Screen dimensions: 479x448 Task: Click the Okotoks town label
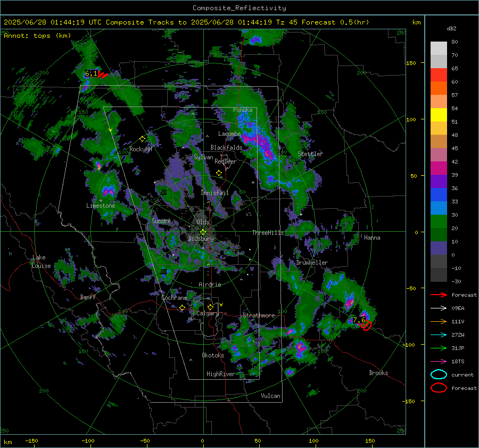click(x=213, y=355)
